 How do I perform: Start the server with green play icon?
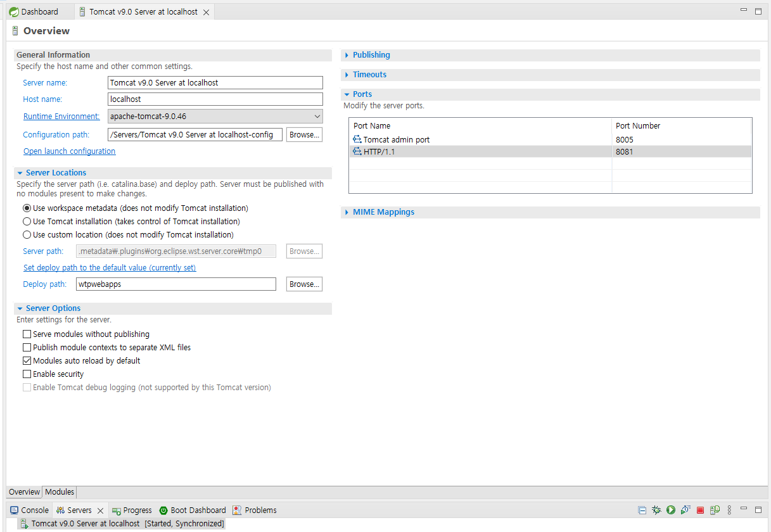(671, 510)
